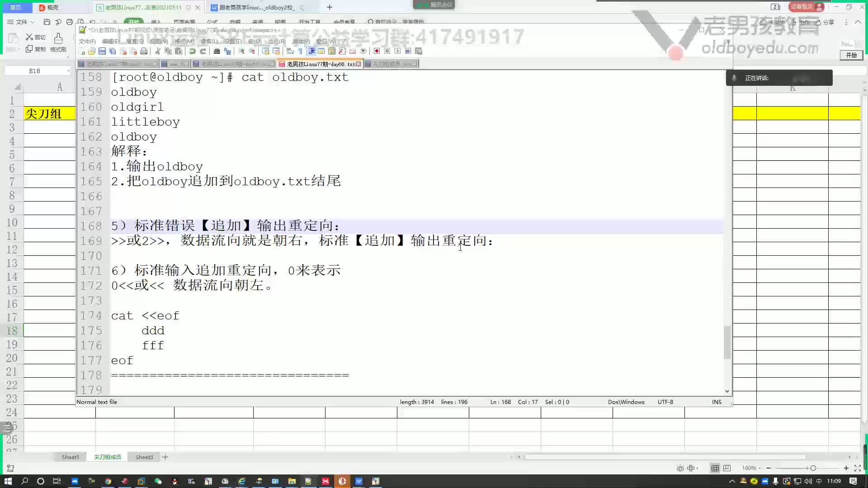The image size is (868, 488).
Task: Open Find with the binoculars icon
Action: pyautogui.click(x=217, y=51)
